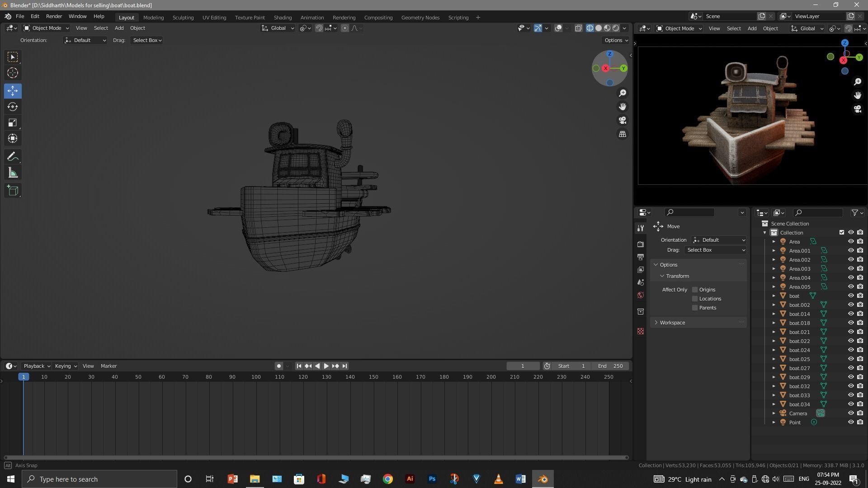Switch perspective/orthographic grid icon

(623, 134)
